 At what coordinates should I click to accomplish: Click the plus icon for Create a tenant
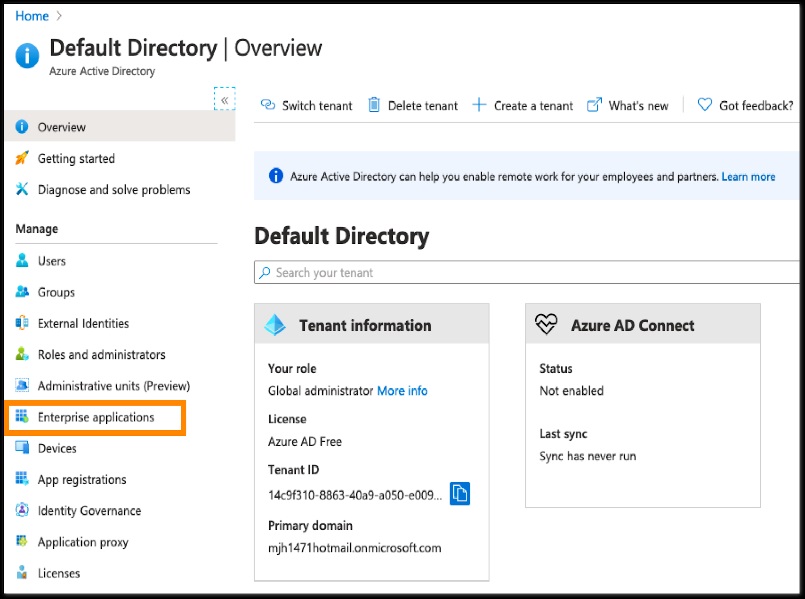coord(479,105)
